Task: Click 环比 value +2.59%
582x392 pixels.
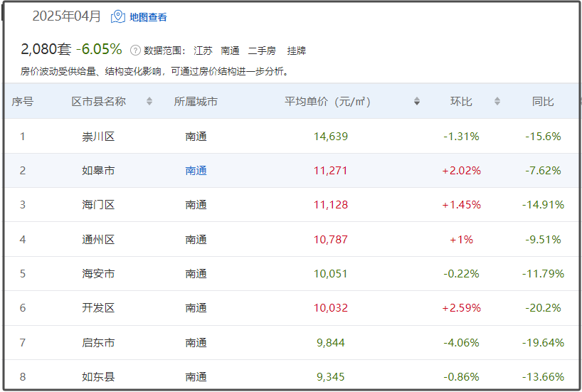Action: (x=461, y=308)
